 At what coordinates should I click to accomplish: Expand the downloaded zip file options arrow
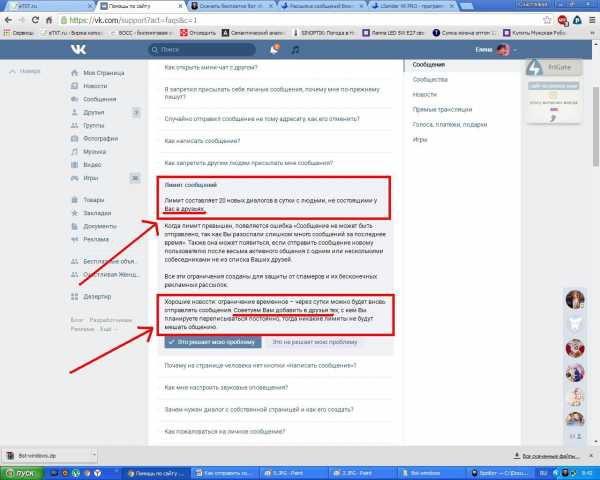(x=93, y=455)
